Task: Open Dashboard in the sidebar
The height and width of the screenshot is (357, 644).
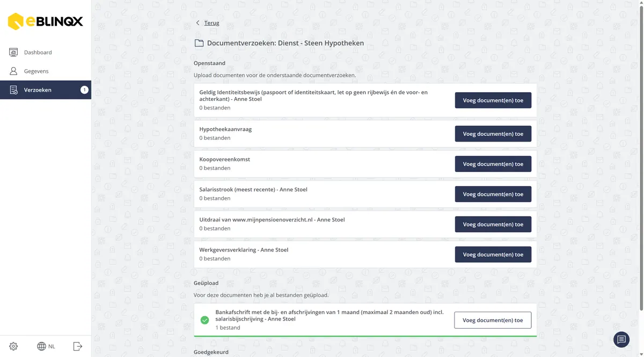Action: tap(46, 52)
